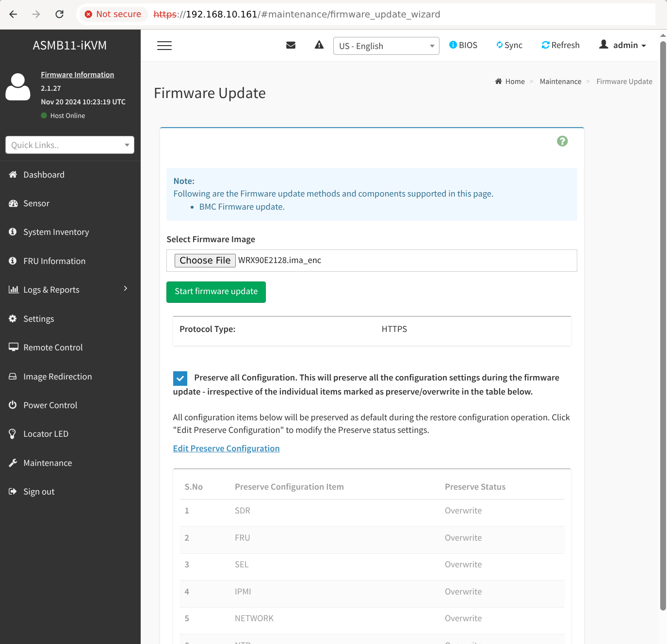This screenshot has width=667, height=644.
Task: Click the HTTPS protocol type value
Action: pos(394,329)
